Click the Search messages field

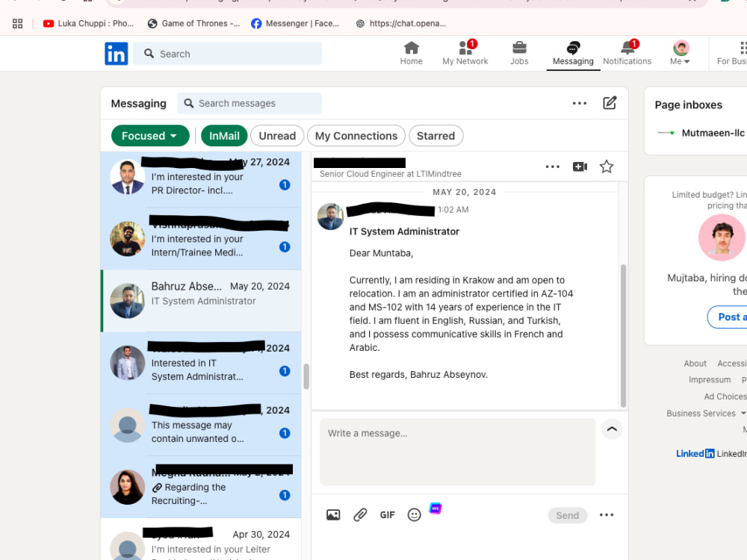pos(249,103)
